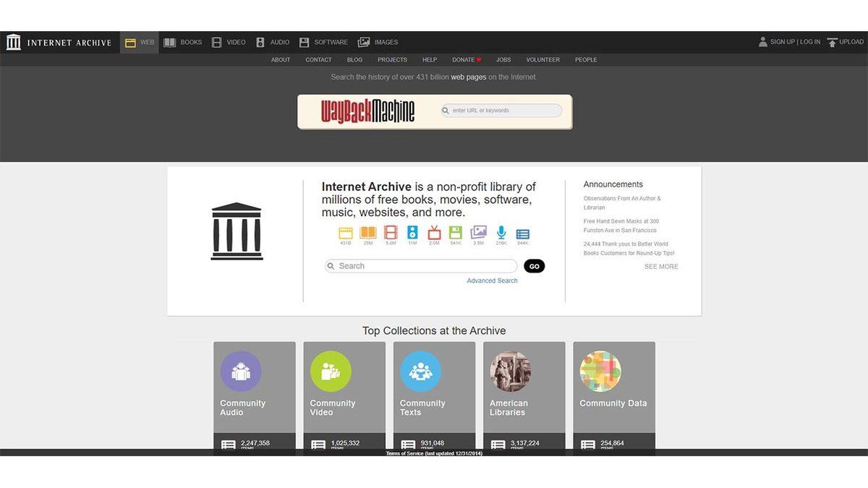Image resolution: width=868 pixels, height=488 pixels.
Task: Click the VOLUNTEER menu item
Action: (542, 59)
